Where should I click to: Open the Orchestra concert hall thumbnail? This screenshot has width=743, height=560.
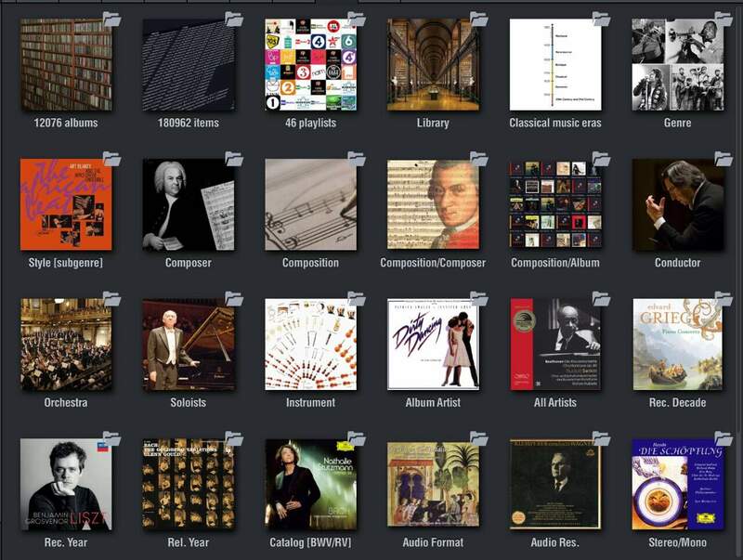tap(66, 345)
